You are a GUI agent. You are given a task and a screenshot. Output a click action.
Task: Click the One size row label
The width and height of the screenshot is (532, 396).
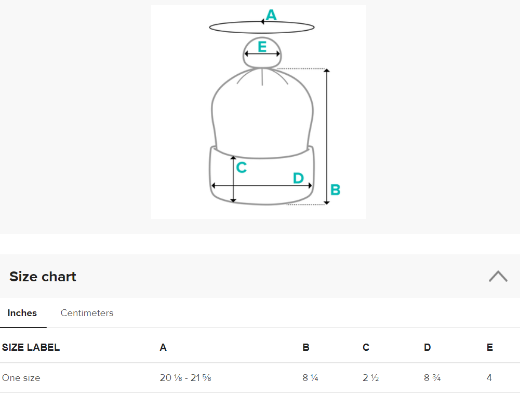21,378
